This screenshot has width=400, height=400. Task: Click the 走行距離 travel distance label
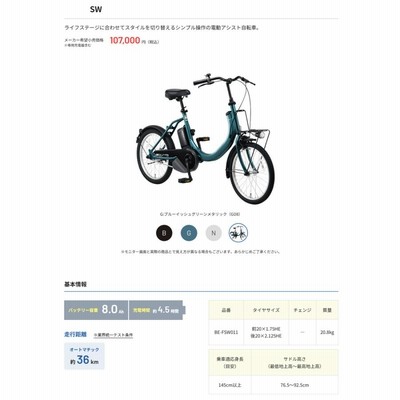coord(75,334)
